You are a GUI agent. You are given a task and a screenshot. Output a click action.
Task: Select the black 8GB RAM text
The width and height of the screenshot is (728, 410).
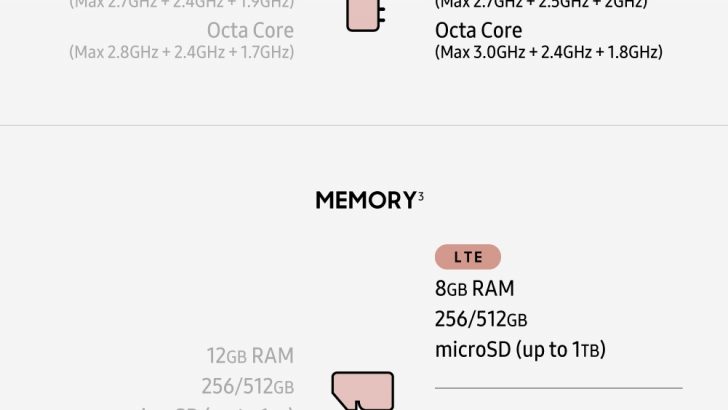(474, 289)
